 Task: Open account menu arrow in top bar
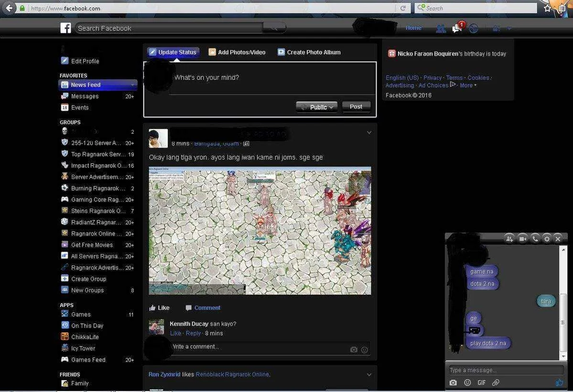[509, 28]
